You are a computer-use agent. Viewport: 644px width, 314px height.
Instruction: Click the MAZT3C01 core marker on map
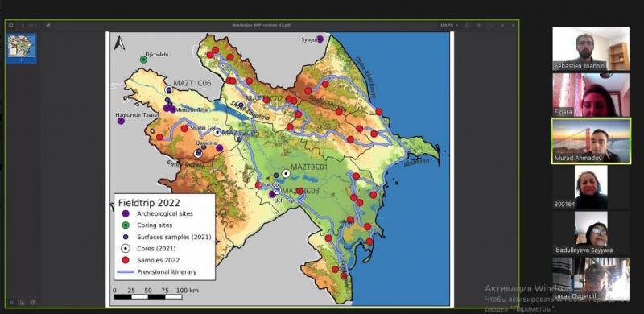coord(286,173)
